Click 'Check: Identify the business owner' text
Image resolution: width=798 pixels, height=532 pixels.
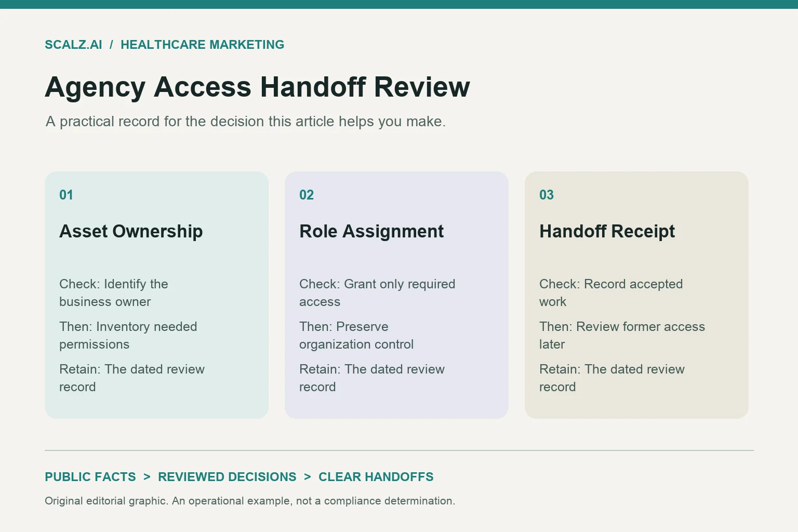(114, 293)
